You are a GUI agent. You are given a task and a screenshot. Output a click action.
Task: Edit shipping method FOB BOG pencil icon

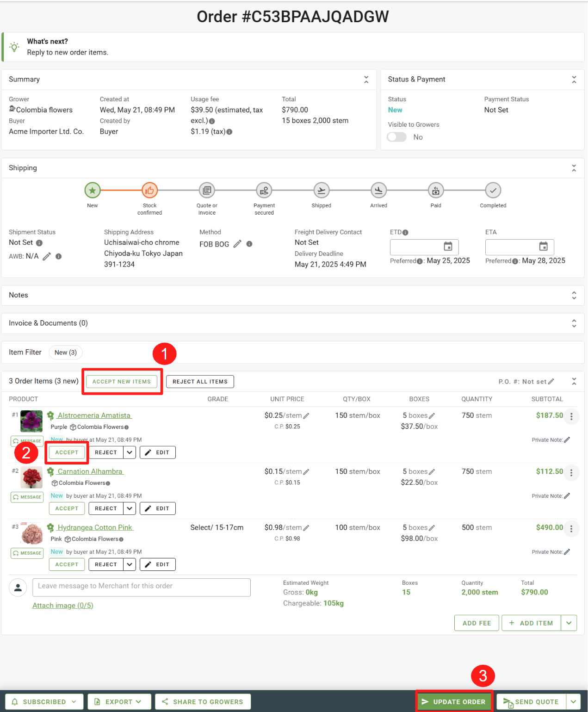tap(237, 244)
